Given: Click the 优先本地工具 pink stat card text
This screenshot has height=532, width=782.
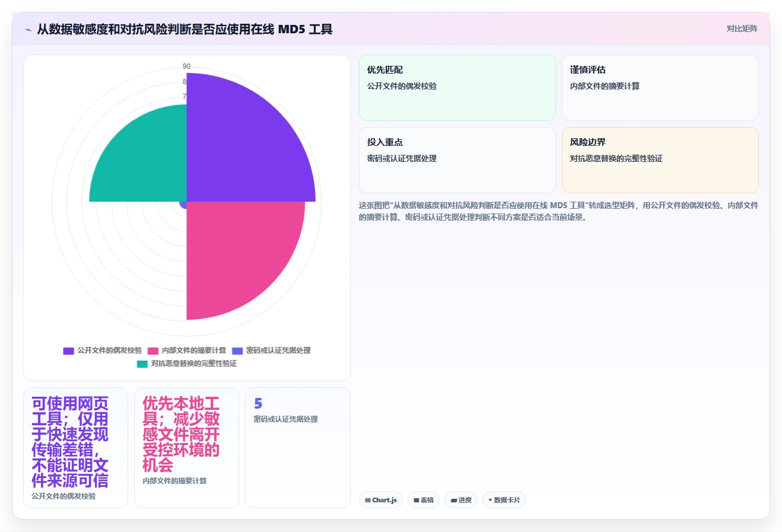Looking at the screenshot, I should coord(181,434).
